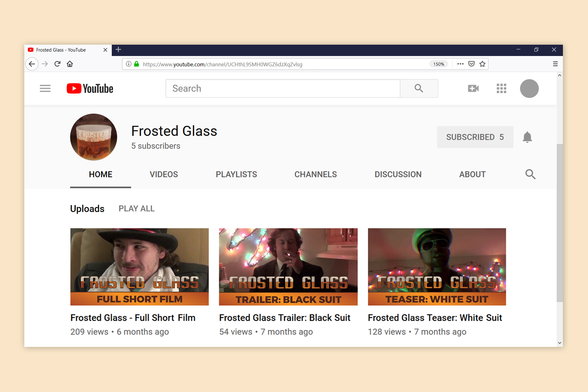Click the 150% zoom level indicator
588x392 pixels.
(x=439, y=64)
